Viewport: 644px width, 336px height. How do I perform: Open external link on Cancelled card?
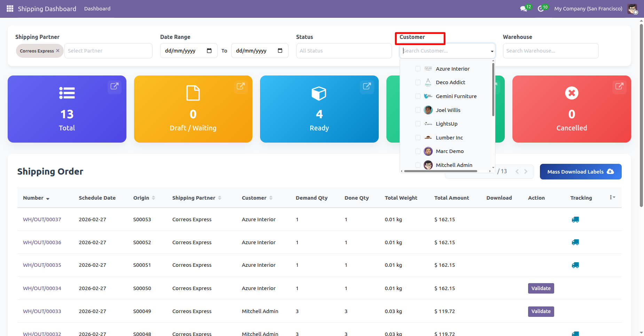click(619, 86)
